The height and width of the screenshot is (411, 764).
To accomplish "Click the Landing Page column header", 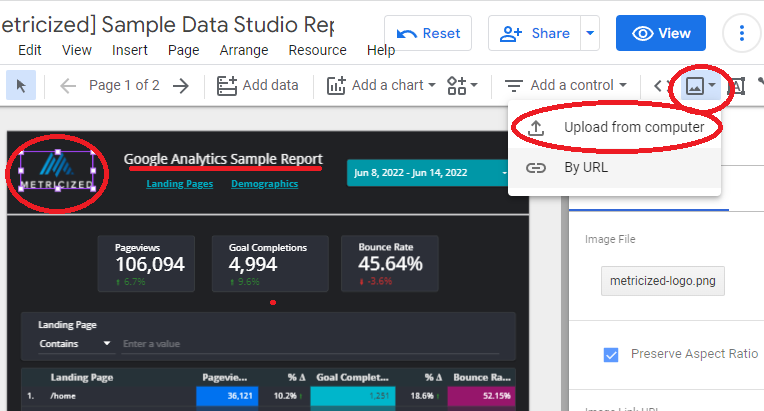I will [82, 377].
